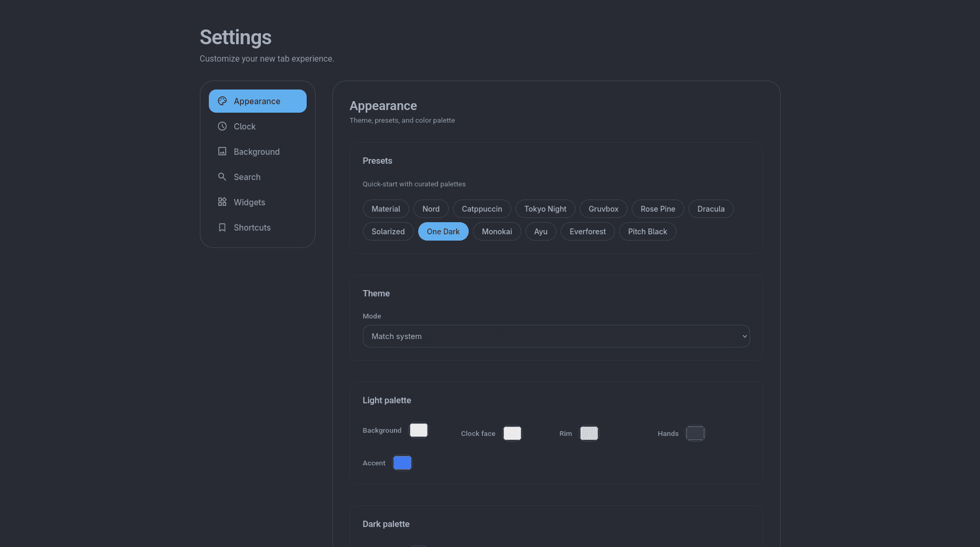
Task: Activate the Pitch Black preset
Action: click(x=647, y=232)
